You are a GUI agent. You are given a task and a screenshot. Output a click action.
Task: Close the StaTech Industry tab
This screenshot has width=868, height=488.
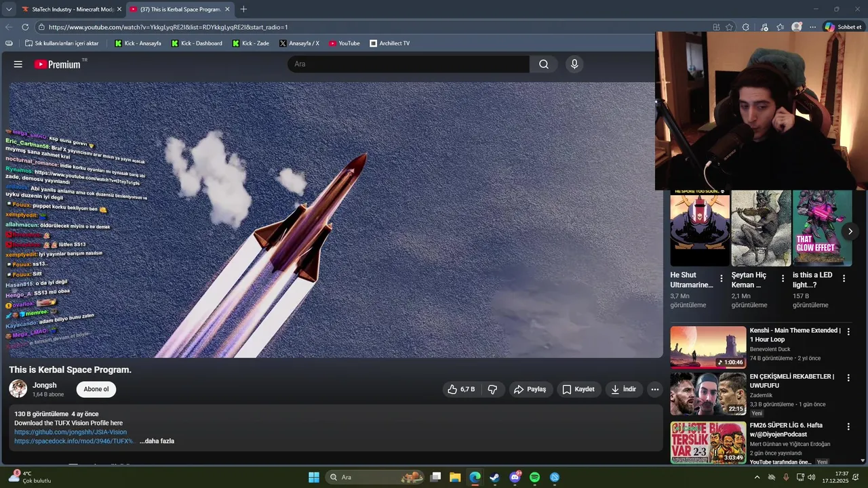[119, 9]
